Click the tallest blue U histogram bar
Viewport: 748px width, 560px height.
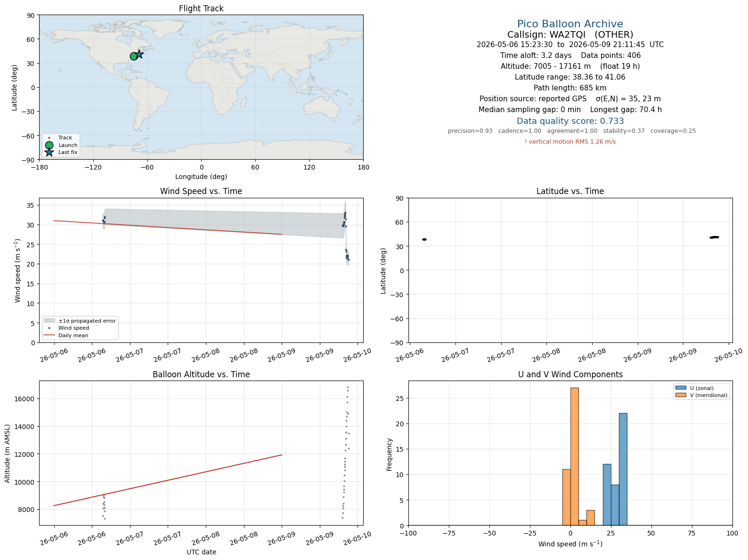(x=623, y=469)
